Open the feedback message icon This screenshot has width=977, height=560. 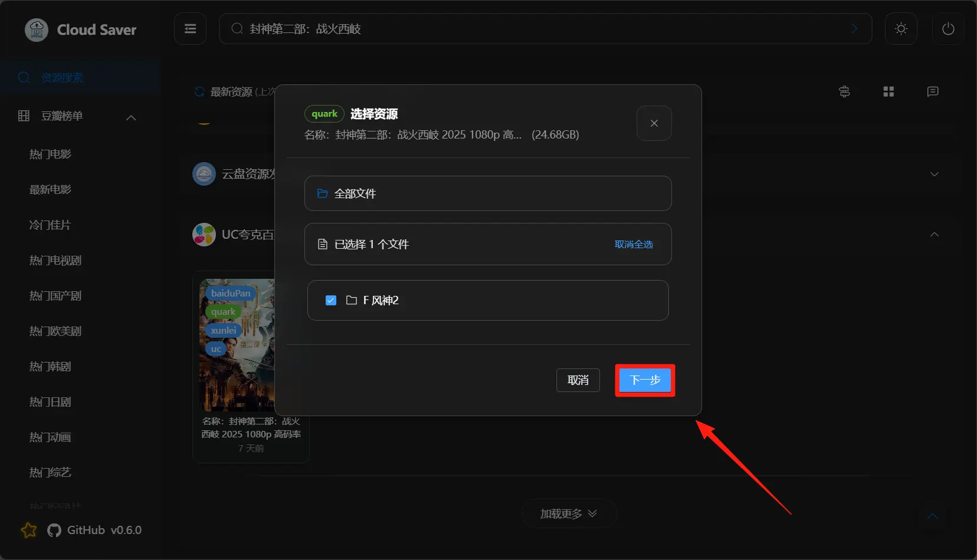pos(933,91)
